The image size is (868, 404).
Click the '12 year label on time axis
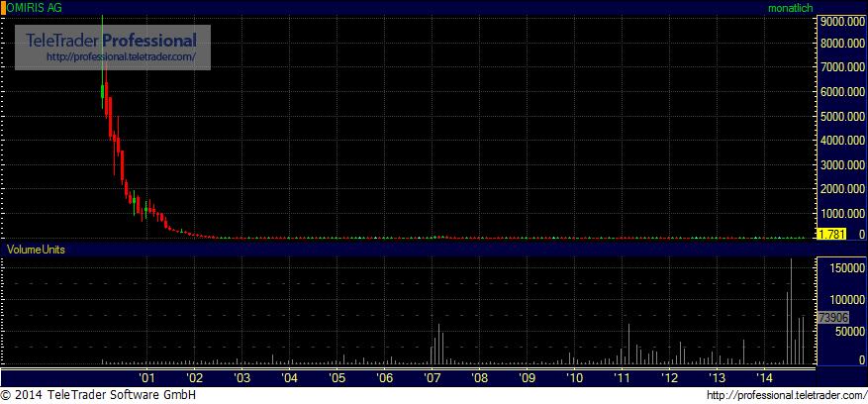pyautogui.click(x=670, y=378)
